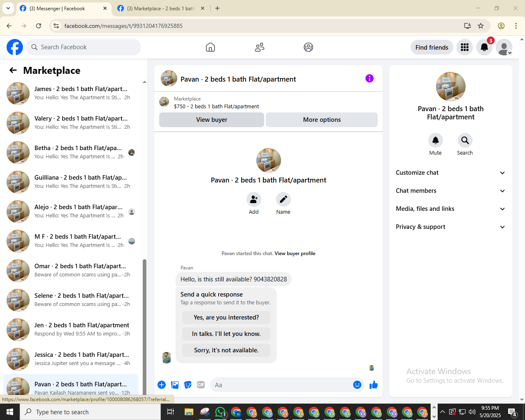525x420 pixels.
Task: Open File Explorer from the taskbar
Action: coord(189,412)
